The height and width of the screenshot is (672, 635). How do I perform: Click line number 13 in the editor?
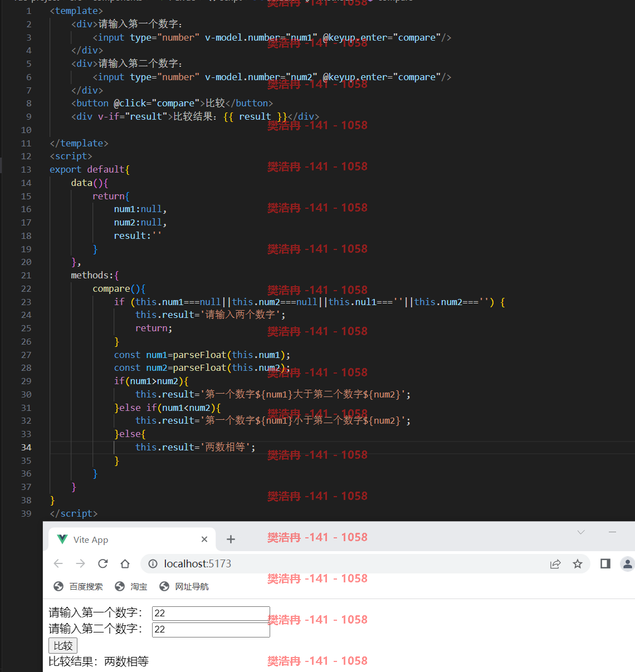click(26, 169)
